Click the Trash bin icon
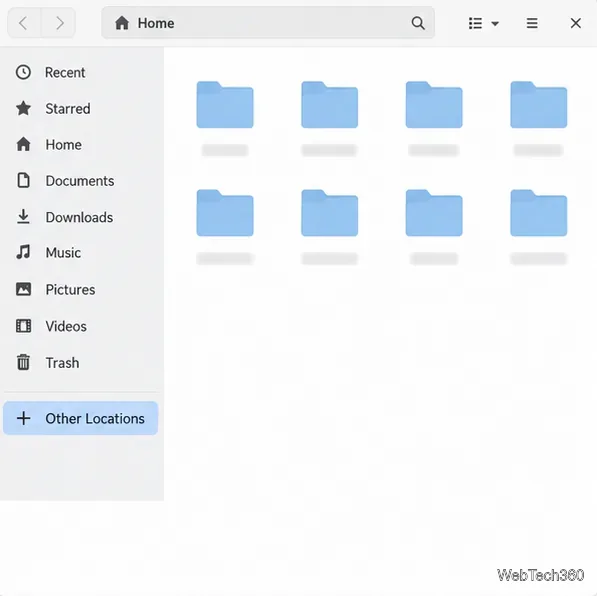597x596 pixels. (23, 362)
